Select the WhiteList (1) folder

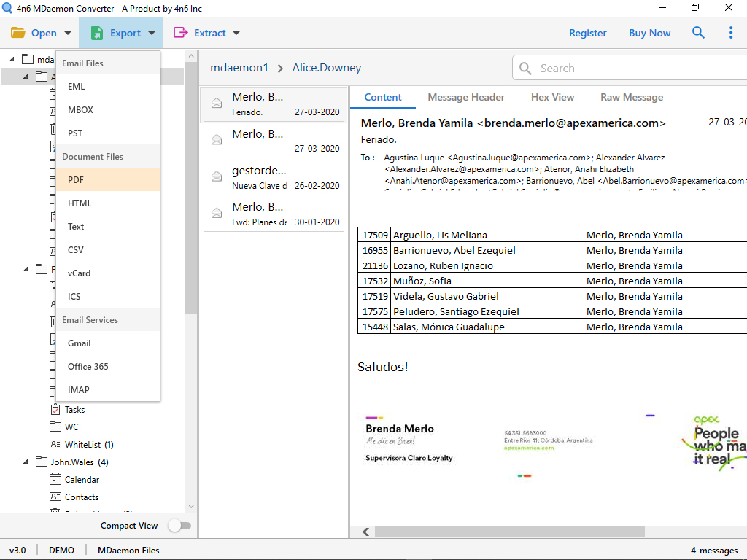pos(89,444)
